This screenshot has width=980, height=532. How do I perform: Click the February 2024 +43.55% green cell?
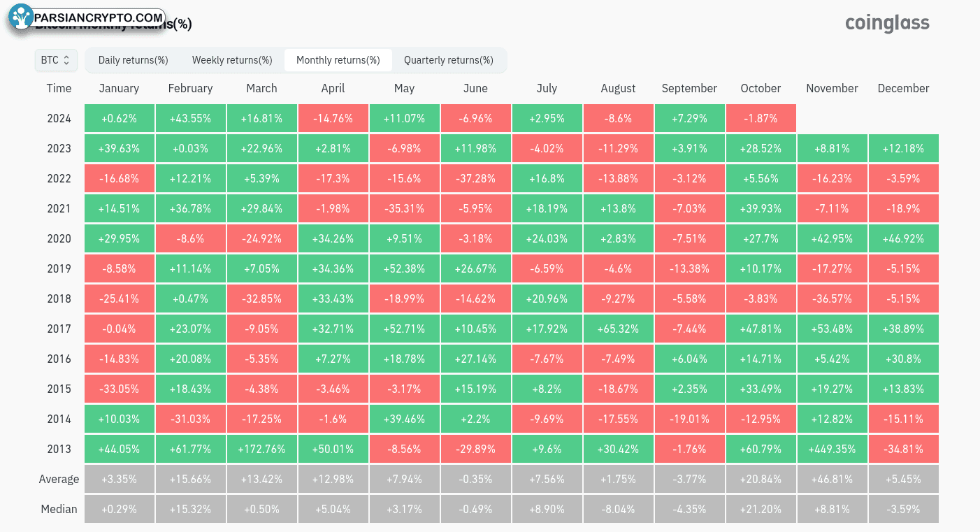coord(190,118)
